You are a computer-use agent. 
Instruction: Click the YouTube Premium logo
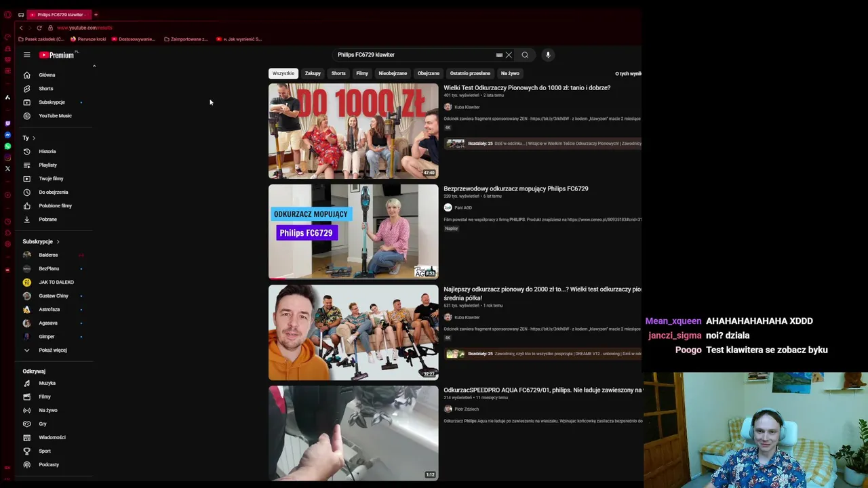[x=57, y=55]
